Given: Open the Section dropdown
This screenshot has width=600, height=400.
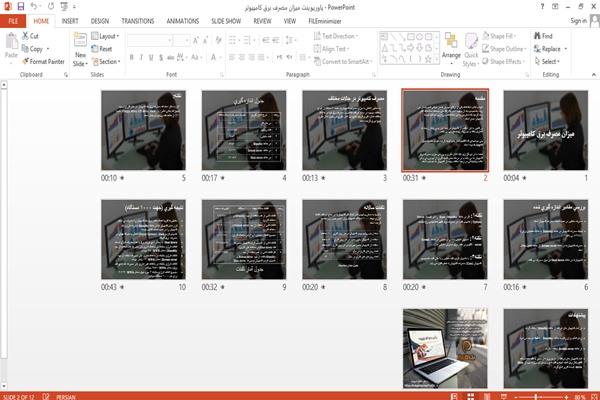Looking at the screenshot, I should [x=106, y=61].
